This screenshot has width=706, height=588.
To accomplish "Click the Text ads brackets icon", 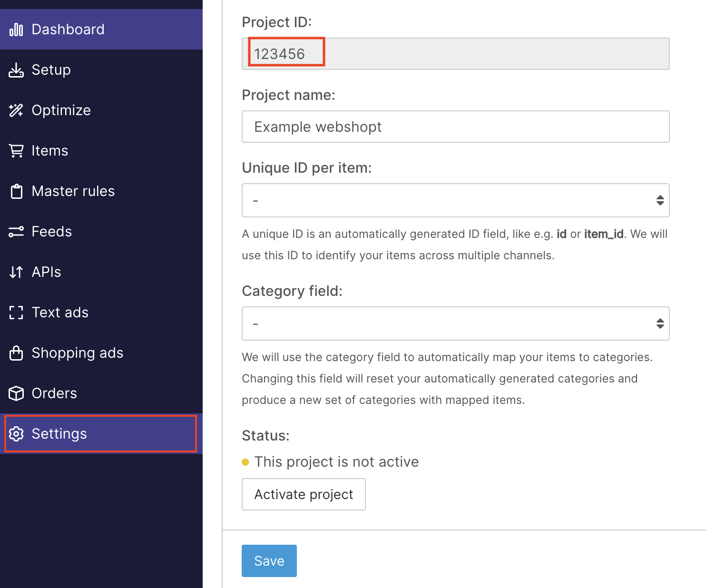I will coord(16,313).
